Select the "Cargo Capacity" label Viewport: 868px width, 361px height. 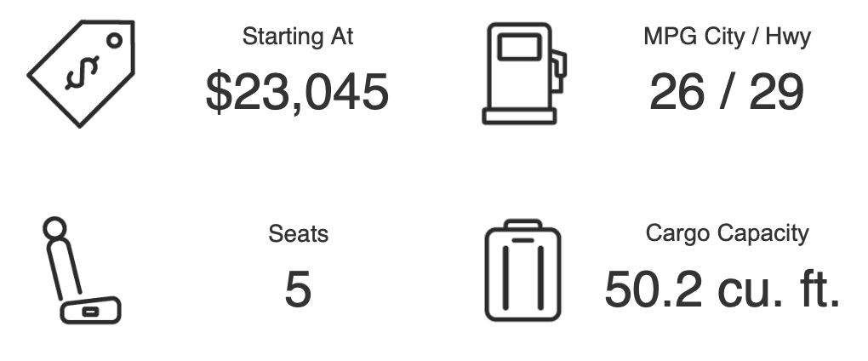point(727,233)
